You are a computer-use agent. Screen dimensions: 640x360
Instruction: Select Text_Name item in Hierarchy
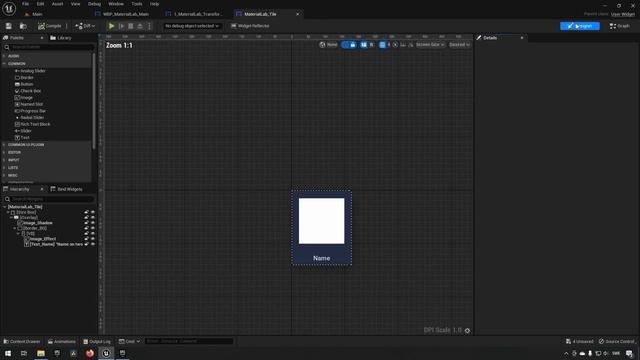coord(53,244)
